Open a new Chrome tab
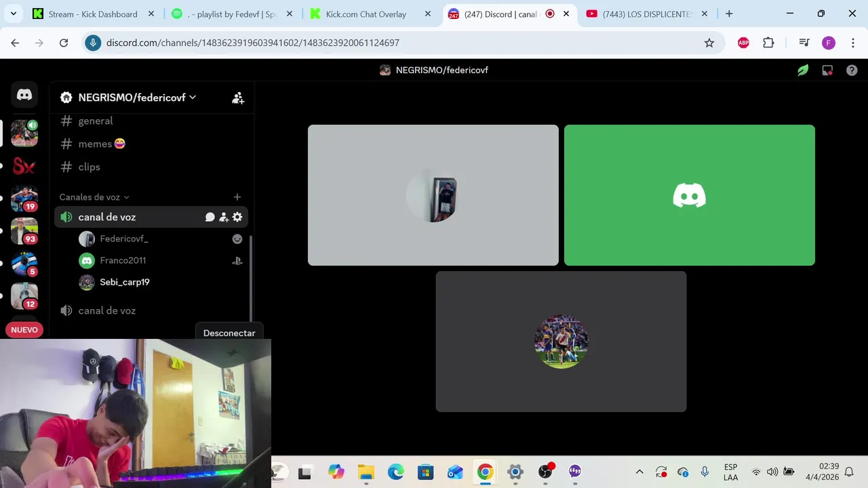868x488 pixels. pyautogui.click(x=729, y=14)
